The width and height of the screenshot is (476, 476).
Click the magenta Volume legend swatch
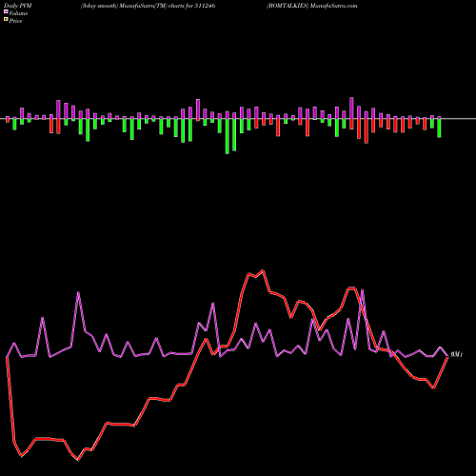click(x=6, y=12)
